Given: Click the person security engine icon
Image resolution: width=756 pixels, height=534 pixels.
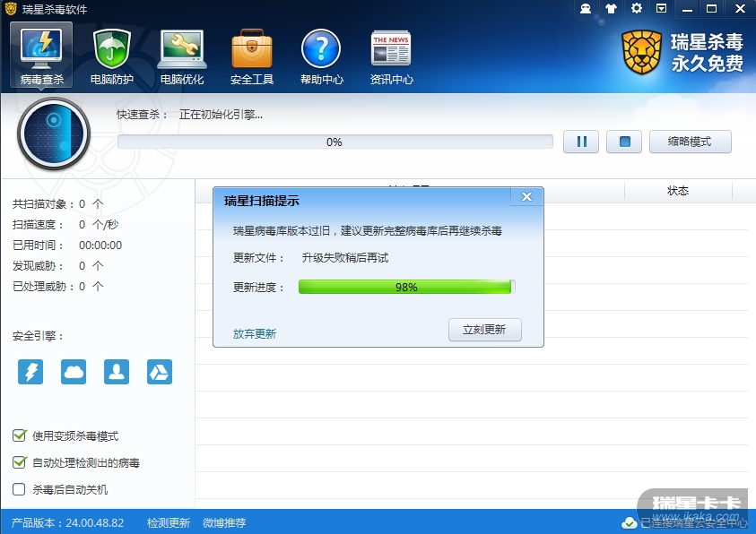Looking at the screenshot, I should coord(117,372).
